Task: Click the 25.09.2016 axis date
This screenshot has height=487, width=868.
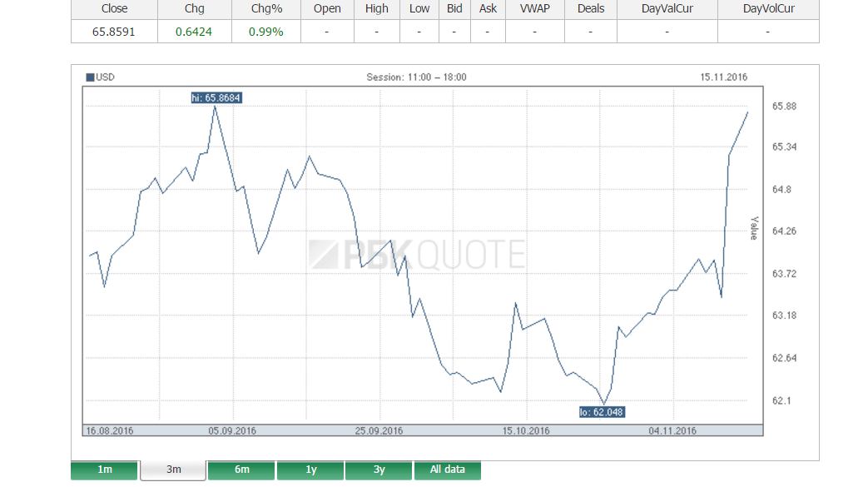Action: [x=379, y=431]
